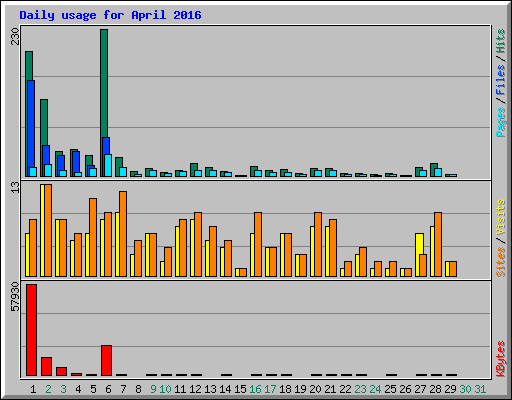
Task: Select day 3 on the x-axis
Action: click(63, 389)
